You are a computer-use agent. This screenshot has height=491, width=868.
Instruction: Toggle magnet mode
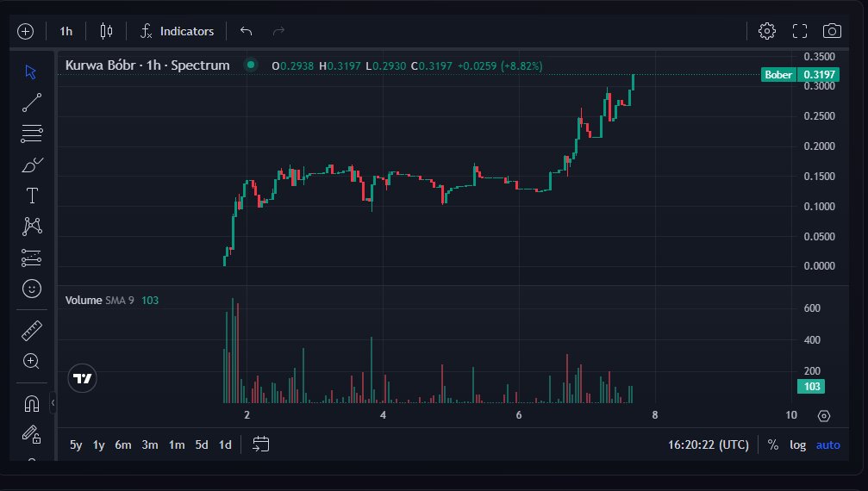pos(32,404)
